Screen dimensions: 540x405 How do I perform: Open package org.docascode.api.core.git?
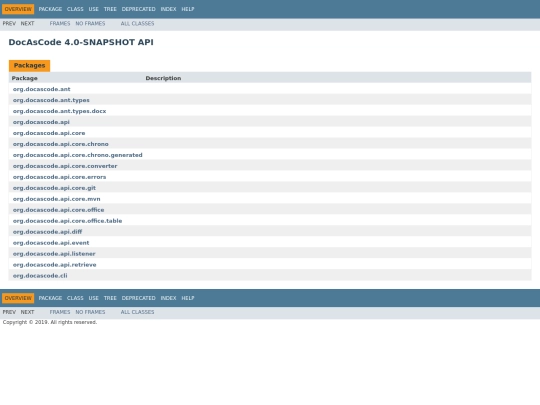54,188
